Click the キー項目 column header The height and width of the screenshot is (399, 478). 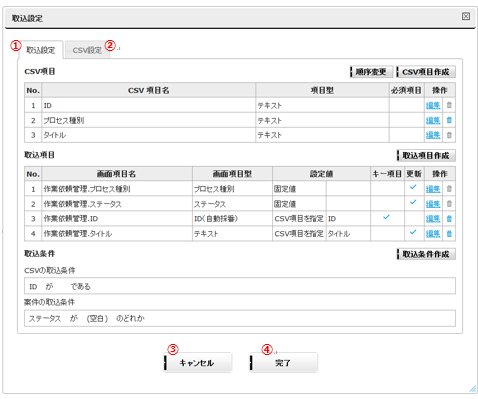tap(387, 174)
